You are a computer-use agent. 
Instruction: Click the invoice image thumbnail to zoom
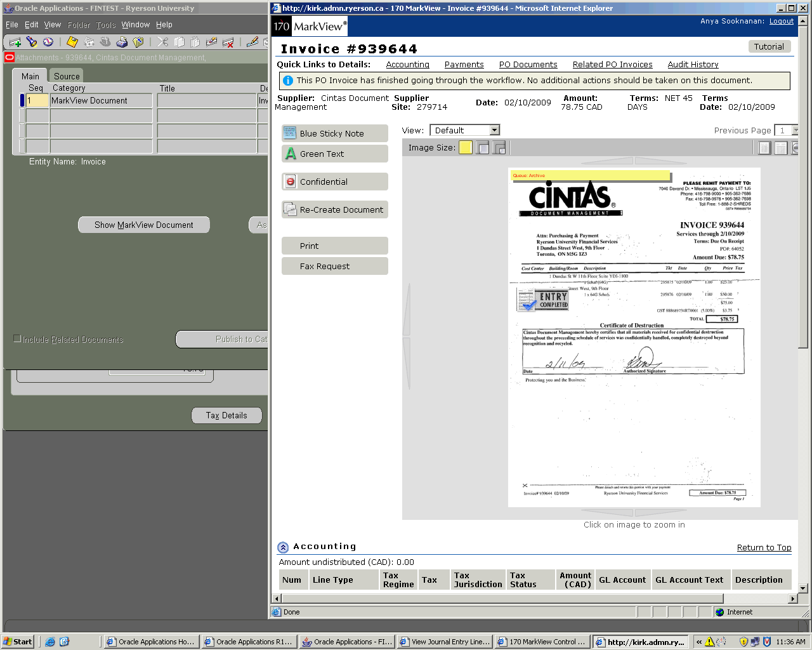pos(634,336)
